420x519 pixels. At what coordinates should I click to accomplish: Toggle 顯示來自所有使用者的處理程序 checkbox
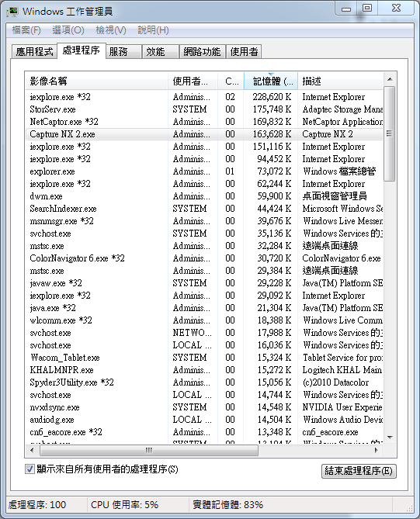[x=30, y=469]
